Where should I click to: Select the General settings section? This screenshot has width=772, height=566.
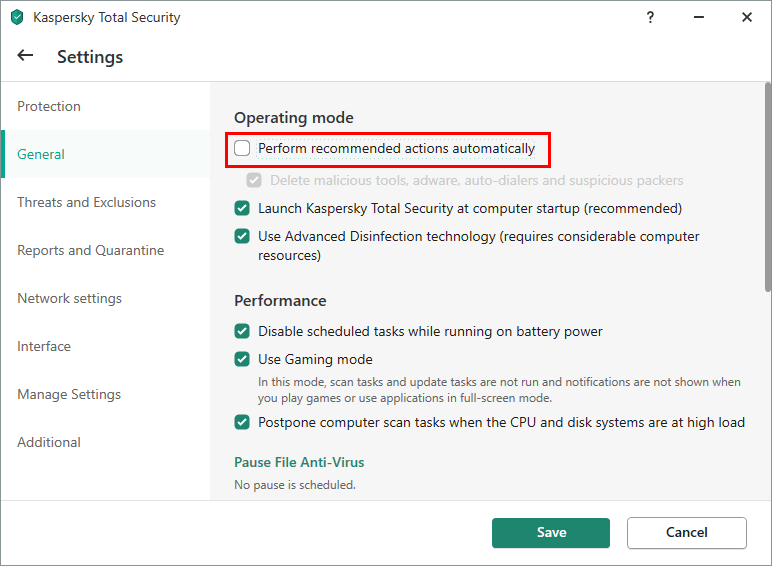[x=41, y=155]
